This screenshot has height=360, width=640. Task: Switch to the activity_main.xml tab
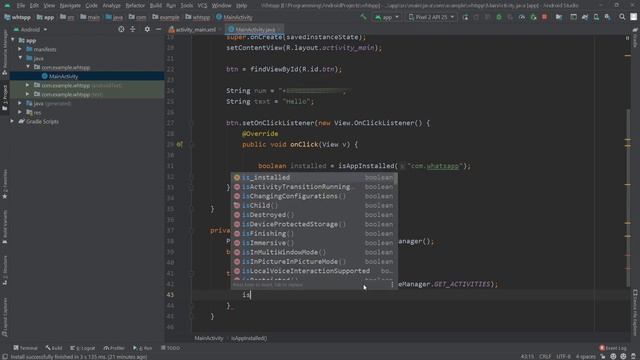(x=194, y=29)
